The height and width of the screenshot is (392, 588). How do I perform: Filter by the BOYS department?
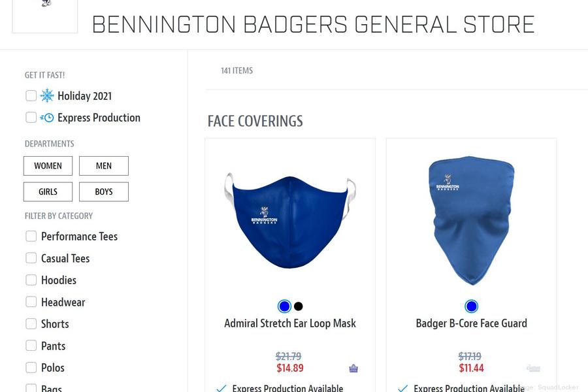click(104, 191)
